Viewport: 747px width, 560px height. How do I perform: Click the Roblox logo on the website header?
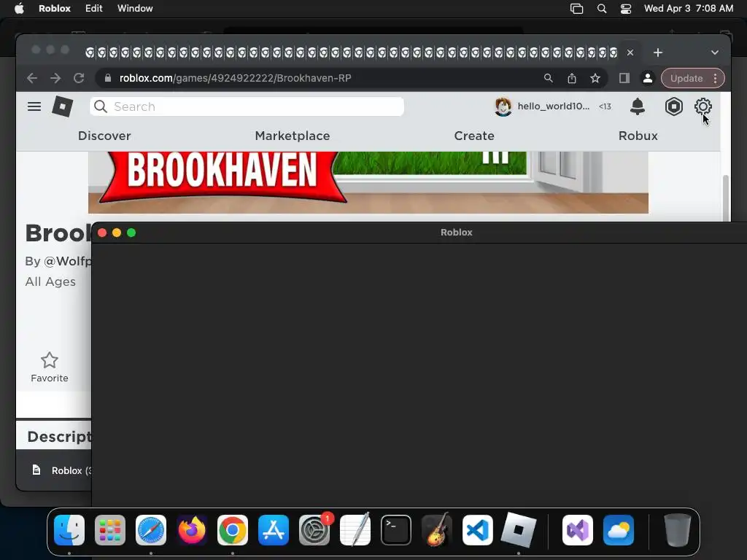click(63, 106)
